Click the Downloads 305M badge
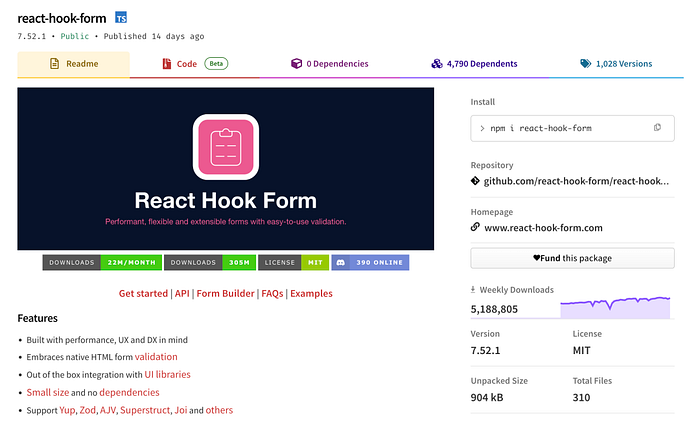Screen dimensions: 700x423 [210, 262]
